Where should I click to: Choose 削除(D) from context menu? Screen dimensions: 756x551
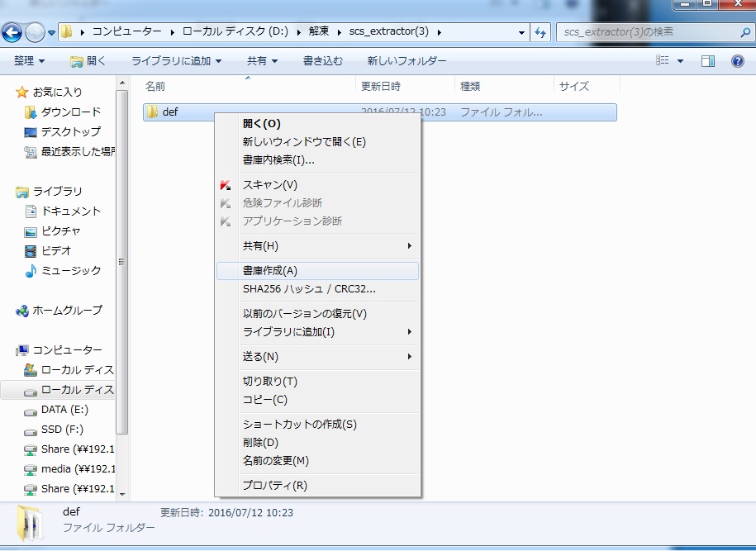tap(318, 443)
